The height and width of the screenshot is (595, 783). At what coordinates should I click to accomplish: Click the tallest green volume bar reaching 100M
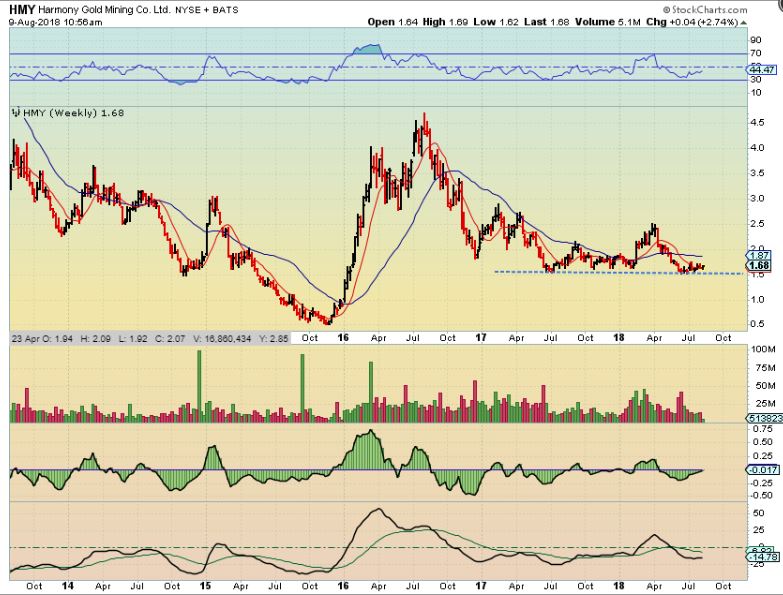click(x=199, y=386)
